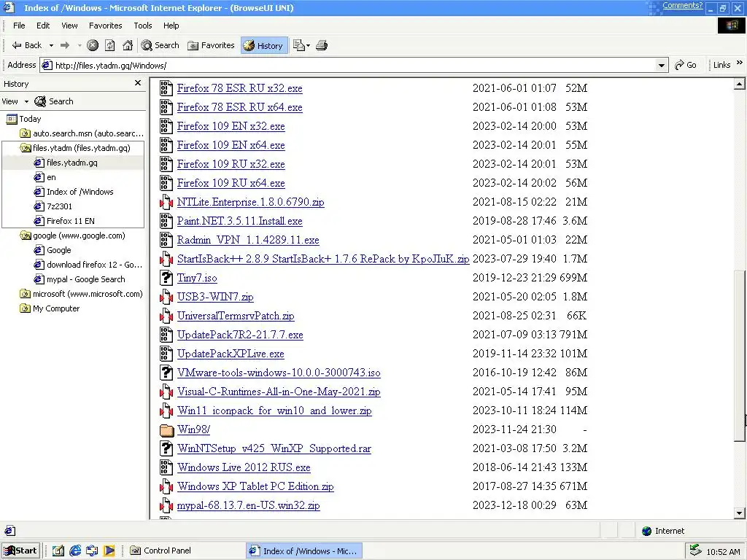This screenshot has width=747, height=560.
Task: Collapse the Today history group
Action: [24, 119]
